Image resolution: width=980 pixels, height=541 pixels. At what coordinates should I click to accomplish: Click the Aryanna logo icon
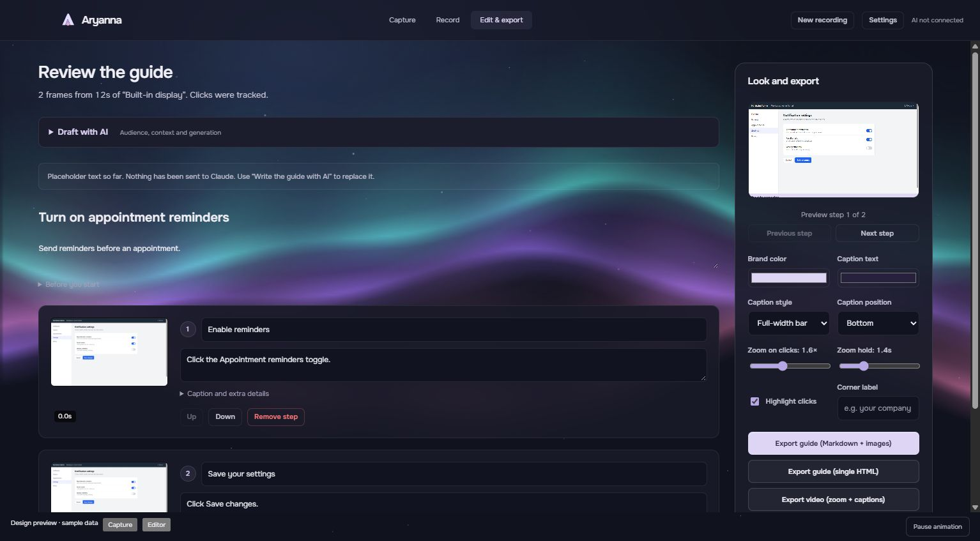pos(68,20)
